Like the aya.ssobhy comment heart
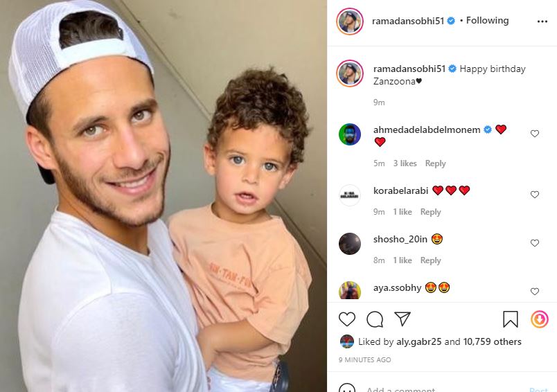Screen dimensions: 557x392 tap(535, 292)
